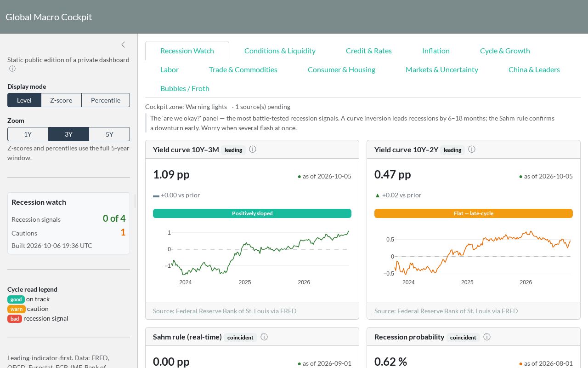This screenshot has height=368, width=588.
Task: Open info icon for Yield curve 10Y–3M
Action: pyautogui.click(x=253, y=149)
